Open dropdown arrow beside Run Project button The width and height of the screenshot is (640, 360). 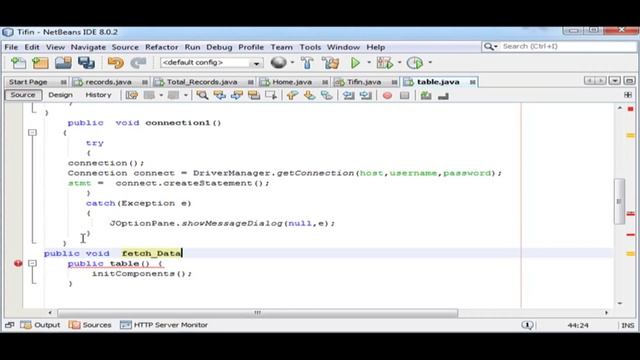pyautogui.click(x=369, y=62)
